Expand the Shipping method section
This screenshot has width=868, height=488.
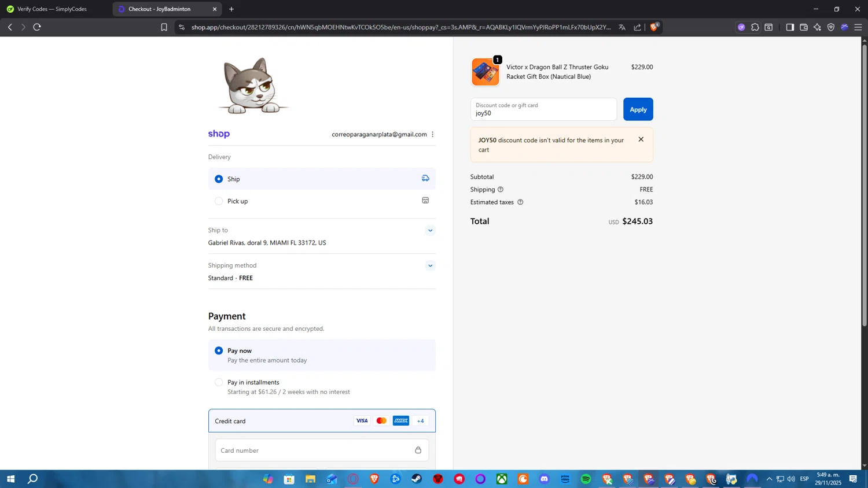pos(430,266)
